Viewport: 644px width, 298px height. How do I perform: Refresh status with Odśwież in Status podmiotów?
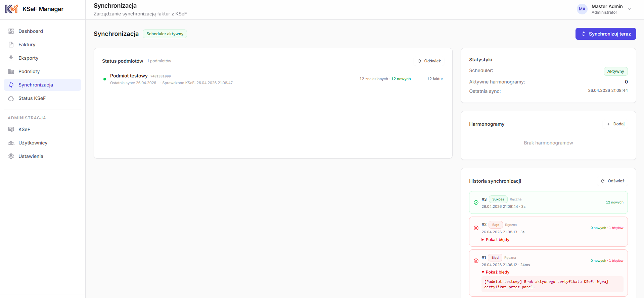pos(429,61)
